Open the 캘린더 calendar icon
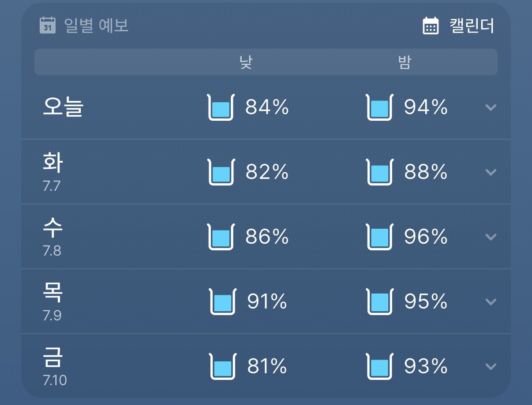The image size is (532, 405). point(431,26)
